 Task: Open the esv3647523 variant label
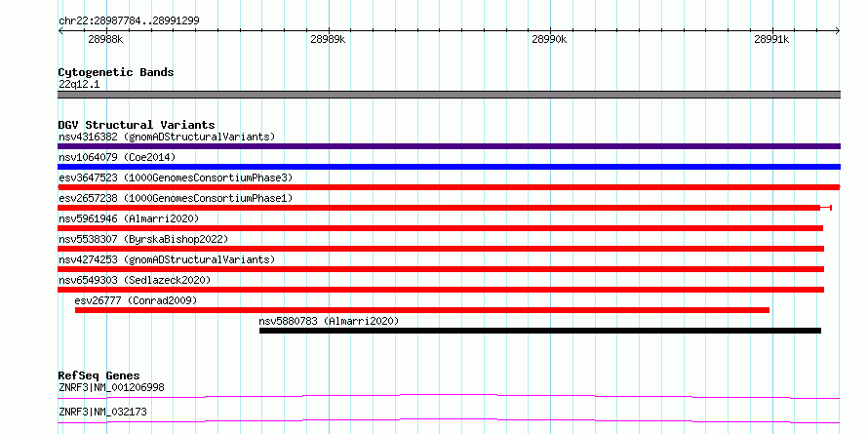tap(176, 178)
